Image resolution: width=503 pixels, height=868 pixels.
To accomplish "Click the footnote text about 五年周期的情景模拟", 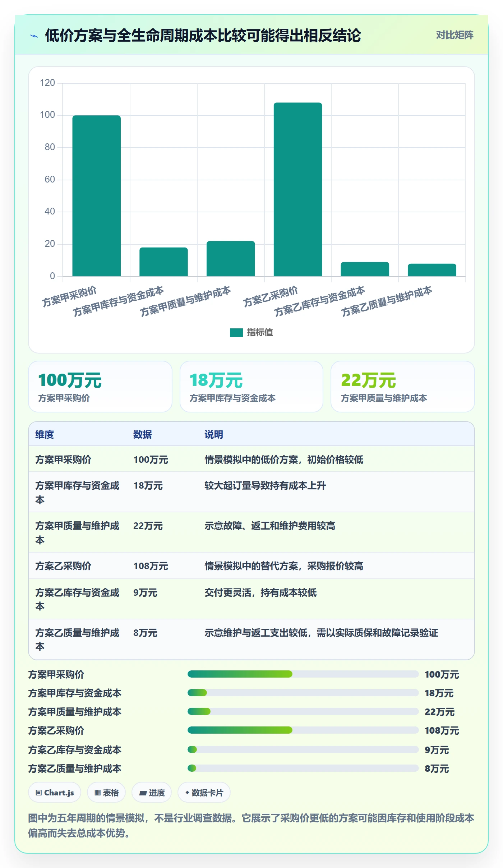I will pos(251,825).
